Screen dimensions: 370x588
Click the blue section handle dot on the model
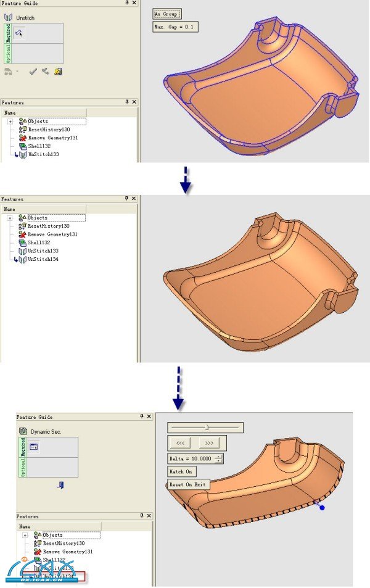[x=322, y=508]
